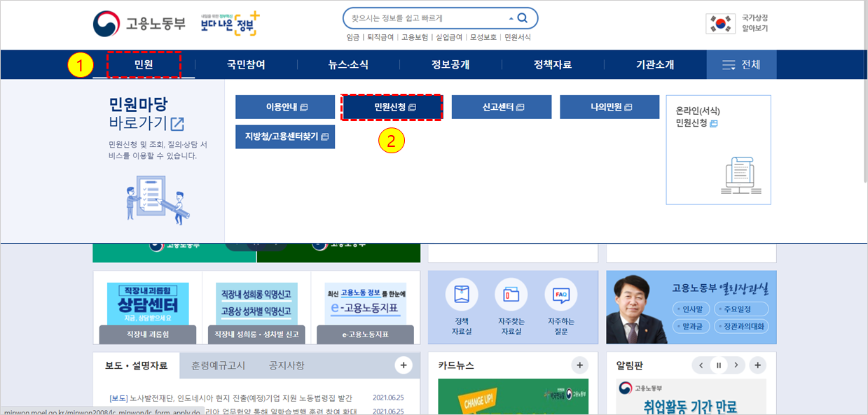Click the document-on-monitor icon

(x=741, y=176)
